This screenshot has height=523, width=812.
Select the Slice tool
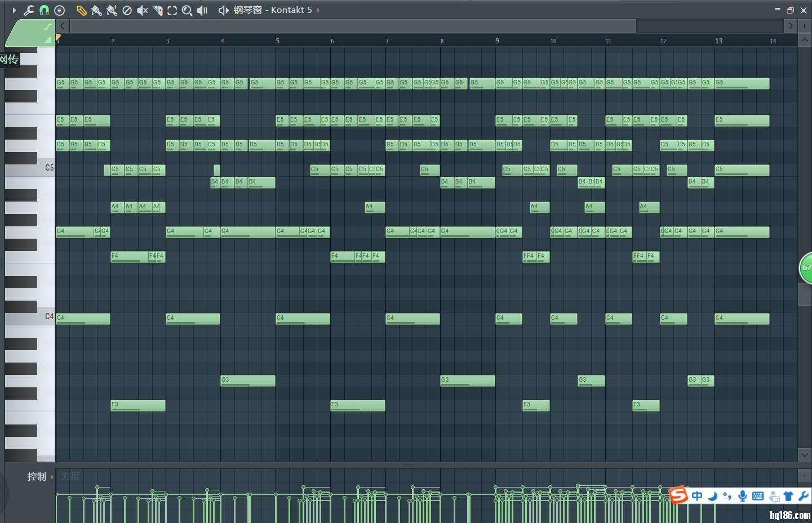coord(157,10)
